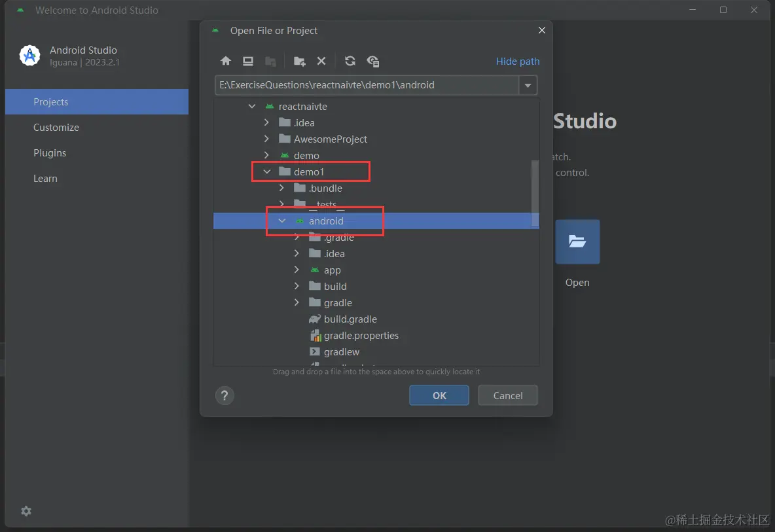The image size is (775, 532).
Task: Select the Project directory toolbar icon
Action: tap(270, 62)
